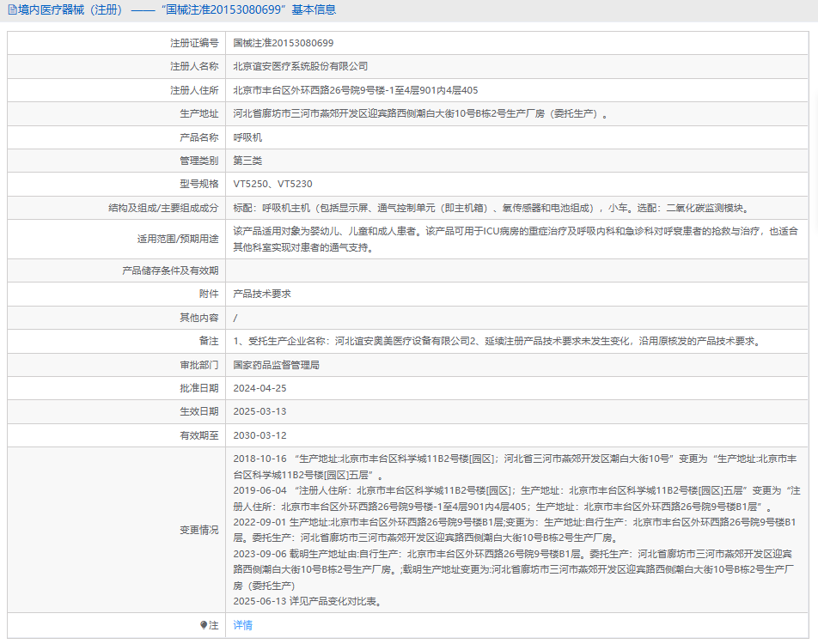Click the 生产地址 row label

pos(198,113)
